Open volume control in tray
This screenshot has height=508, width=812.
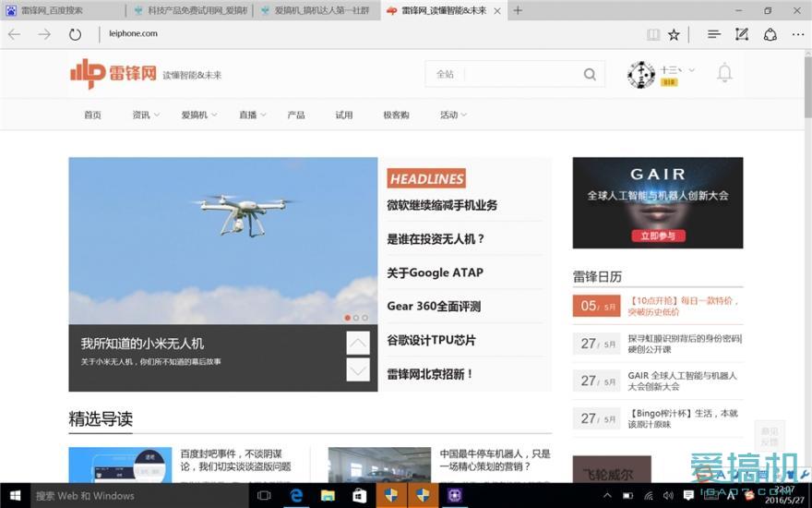pyautogui.click(x=668, y=496)
